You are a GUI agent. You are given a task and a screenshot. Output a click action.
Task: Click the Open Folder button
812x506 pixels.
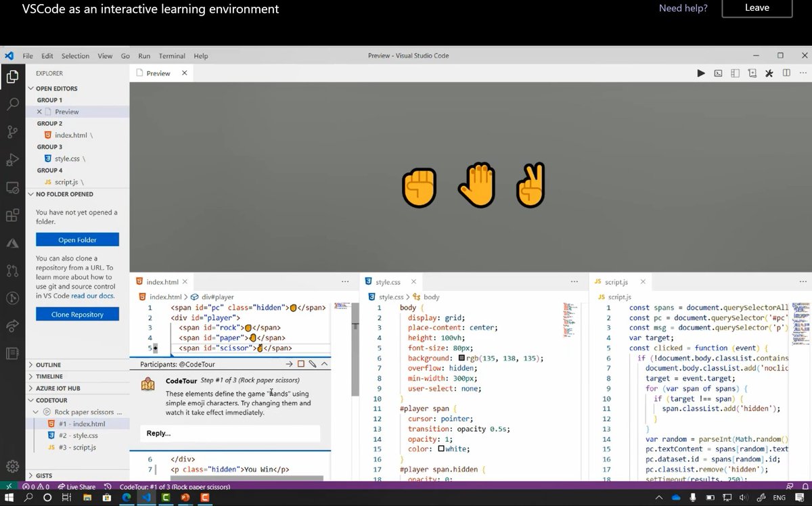coord(77,239)
